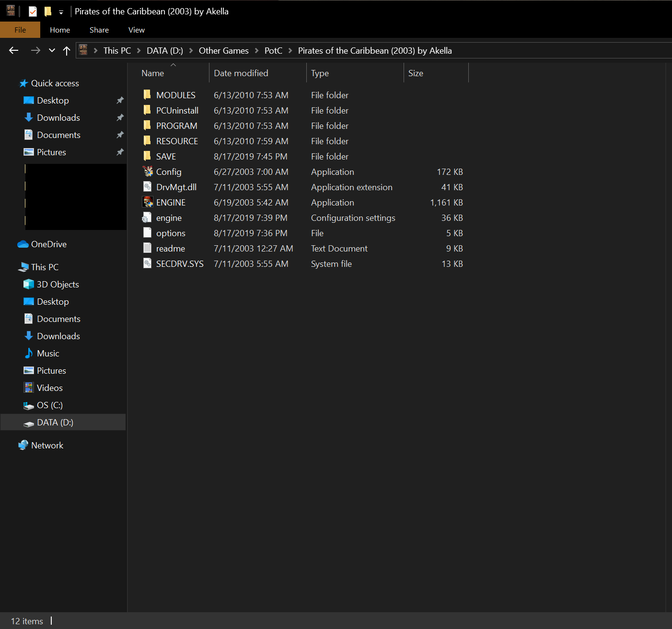Sort by Size column header
Screen dimensions: 672x629
(x=436, y=73)
